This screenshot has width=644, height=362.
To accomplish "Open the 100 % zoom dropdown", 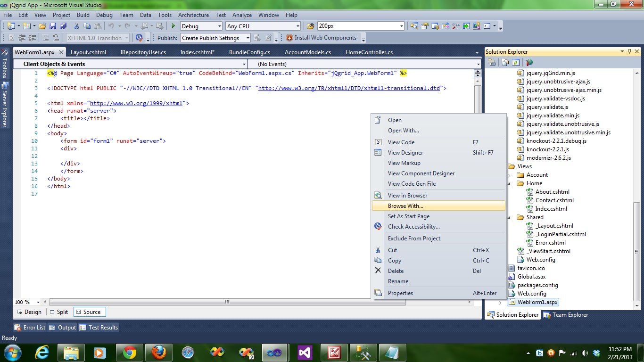I will tap(39, 302).
